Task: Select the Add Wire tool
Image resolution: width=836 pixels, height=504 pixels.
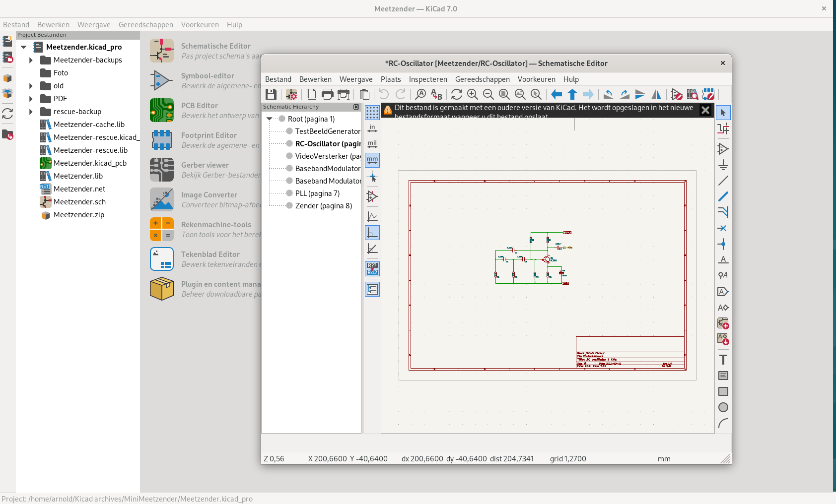Action: pos(723,181)
